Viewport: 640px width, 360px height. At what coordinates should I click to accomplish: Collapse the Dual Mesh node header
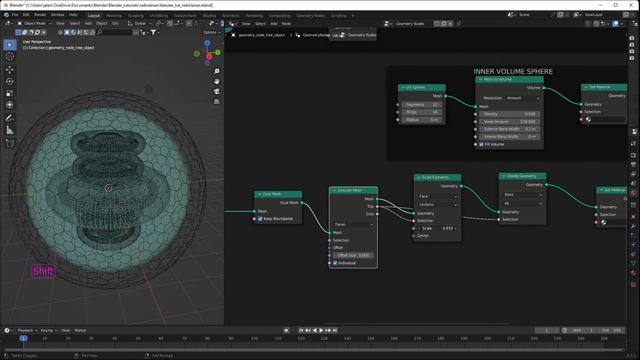coord(259,194)
